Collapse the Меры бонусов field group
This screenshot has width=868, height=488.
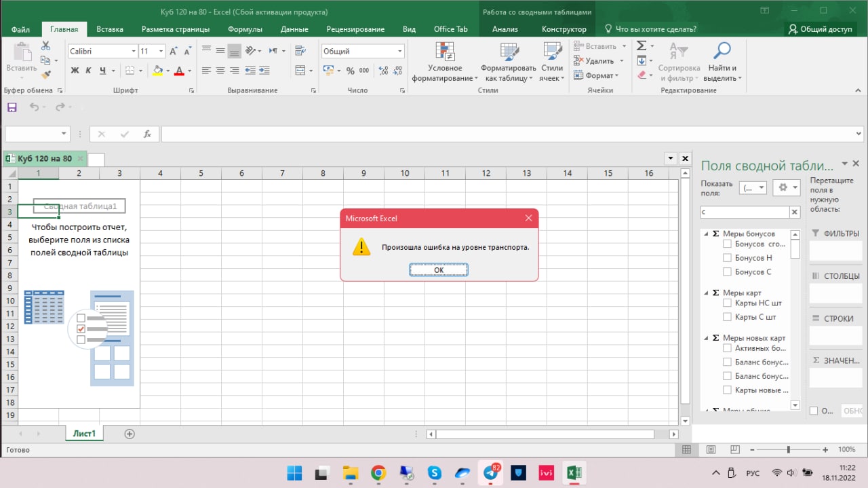(706, 233)
